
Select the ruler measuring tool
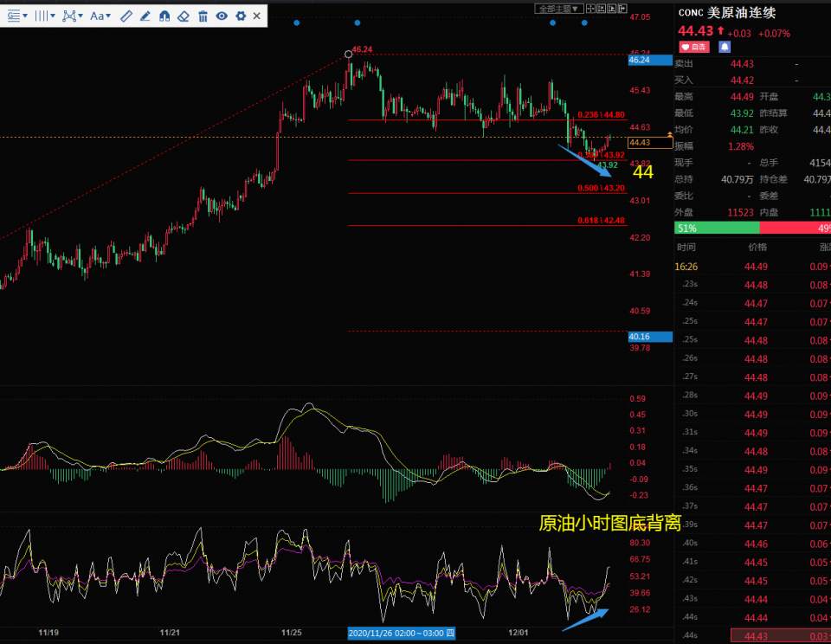coord(126,16)
